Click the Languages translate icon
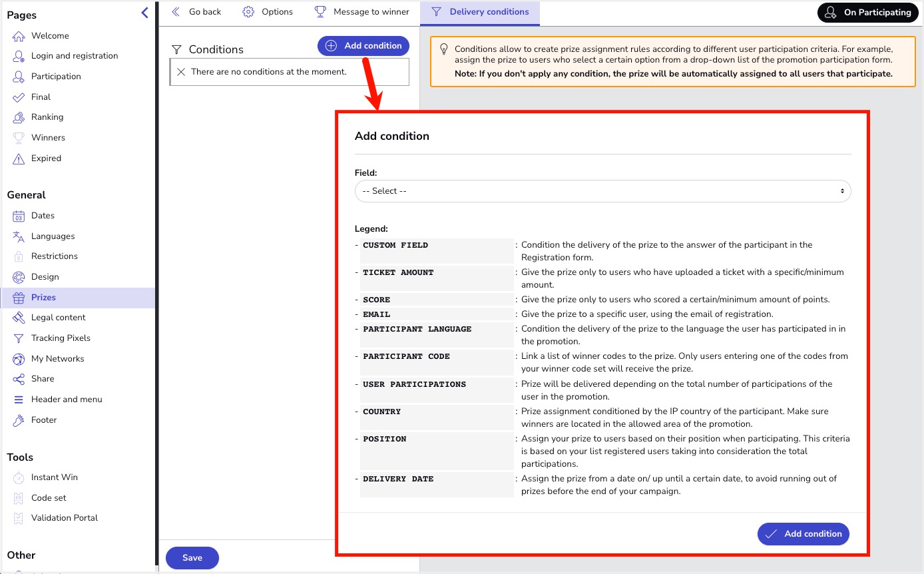Viewport: 924px width, 574px height. click(19, 236)
